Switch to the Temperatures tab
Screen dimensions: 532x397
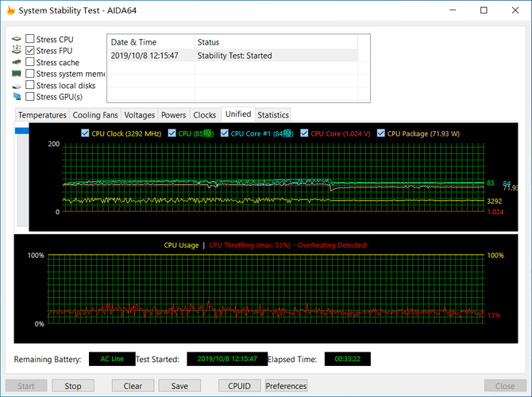coord(42,115)
